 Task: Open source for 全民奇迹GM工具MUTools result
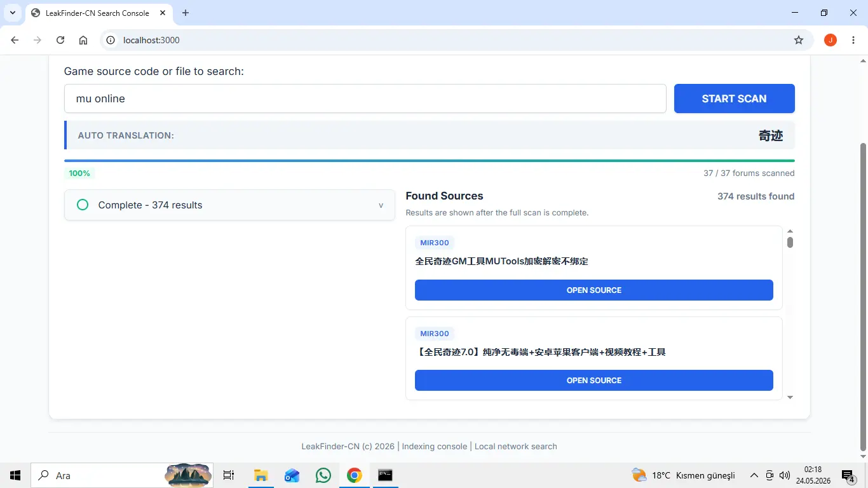pyautogui.click(x=593, y=290)
